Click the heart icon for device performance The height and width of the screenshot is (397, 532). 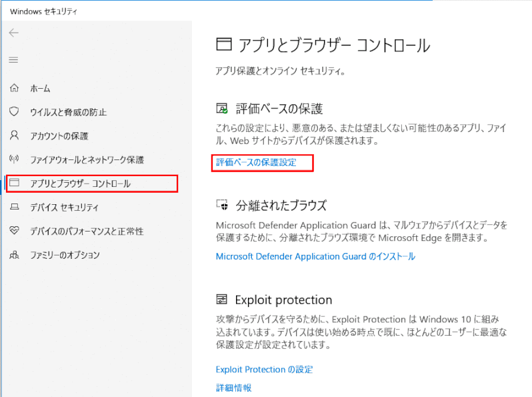click(x=14, y=230)
